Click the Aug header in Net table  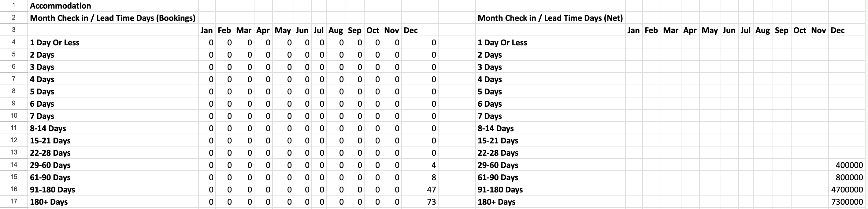[762, 30]
